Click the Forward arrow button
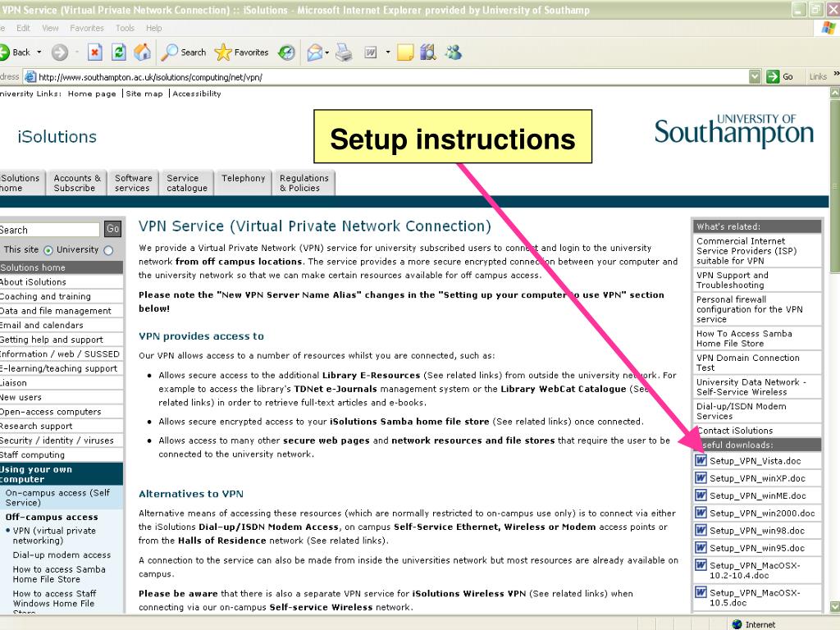The height and width of the screenshot is (630, 840). pyautogui.click(x=60, y=52)
